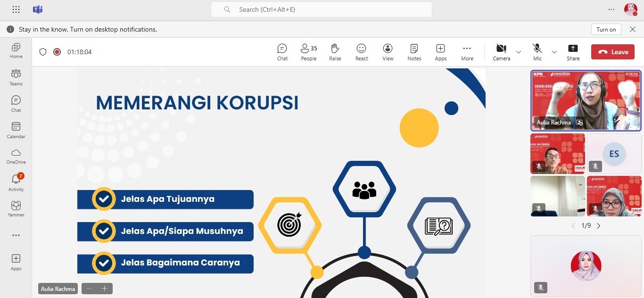644x298 pixels.
Task: Show the People participants list
Action: 309,52
